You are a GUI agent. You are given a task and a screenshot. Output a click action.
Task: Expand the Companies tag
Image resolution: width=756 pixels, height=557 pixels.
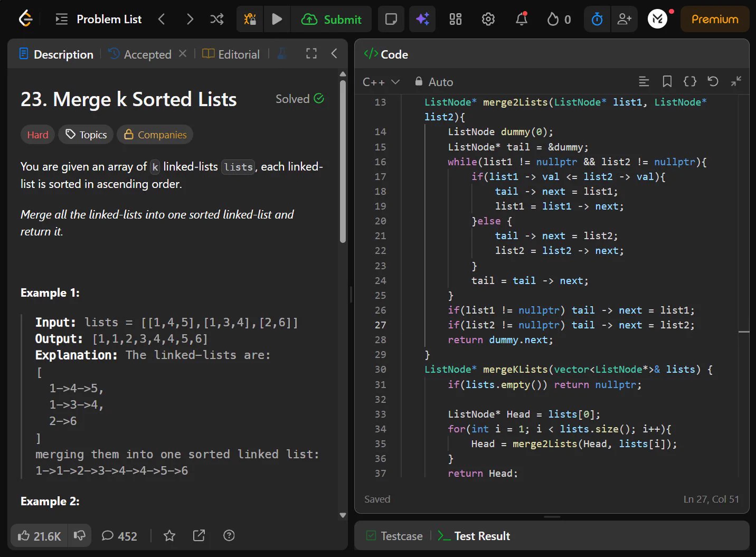tap(155, 135)
